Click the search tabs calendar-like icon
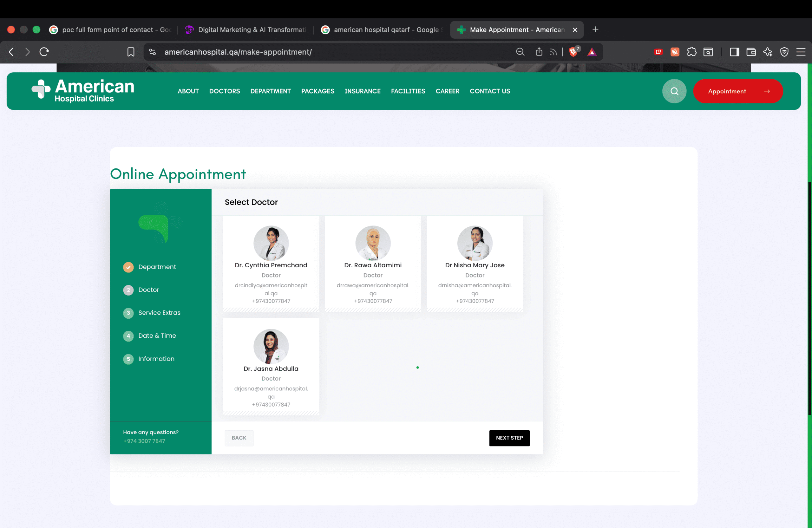Image resolution: width=812 pixels, height=528 pixels. pyautogui.click(x=708, y=52)
